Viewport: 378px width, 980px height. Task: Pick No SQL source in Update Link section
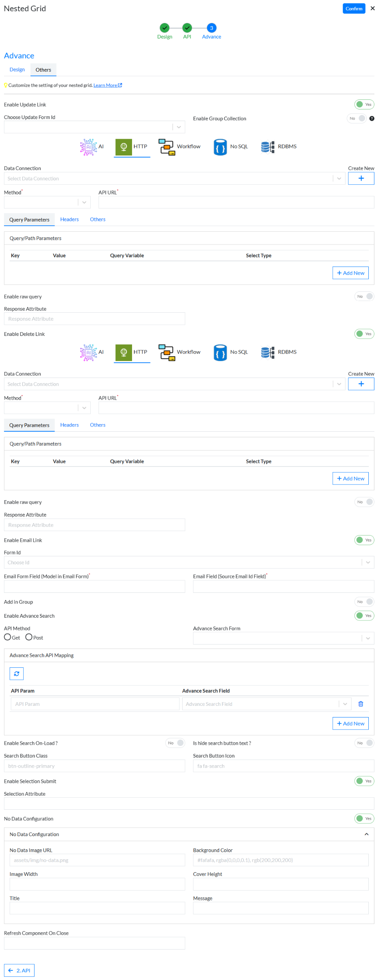[x=231, y=147]
